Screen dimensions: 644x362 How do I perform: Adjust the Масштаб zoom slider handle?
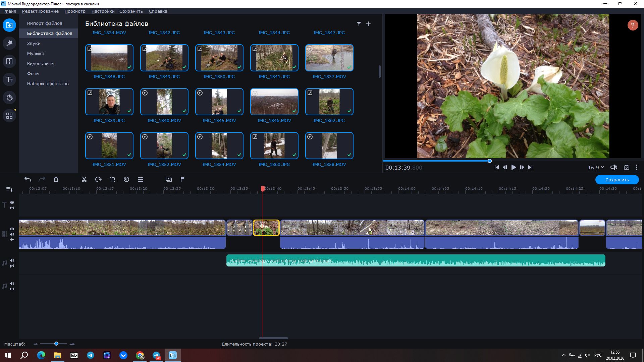click(56, 344)
